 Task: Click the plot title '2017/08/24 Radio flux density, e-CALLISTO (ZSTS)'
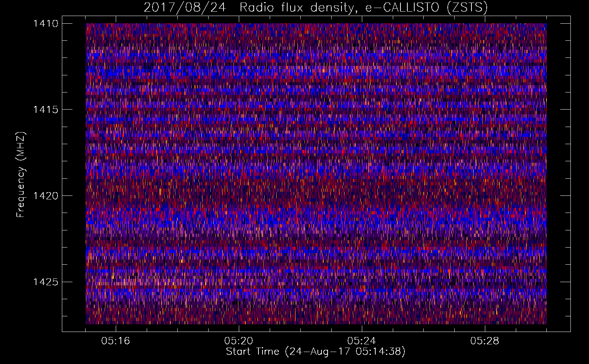click(316, 8)
